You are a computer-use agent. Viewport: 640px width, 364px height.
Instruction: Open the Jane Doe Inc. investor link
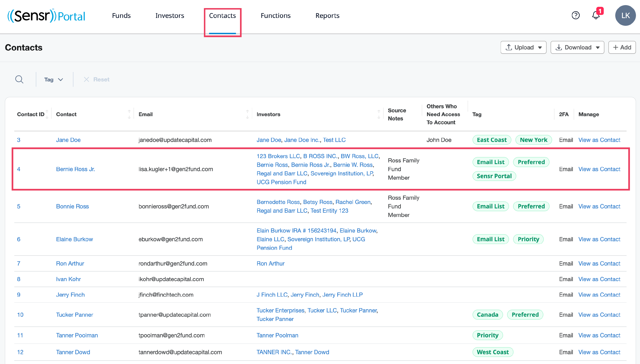302,140
